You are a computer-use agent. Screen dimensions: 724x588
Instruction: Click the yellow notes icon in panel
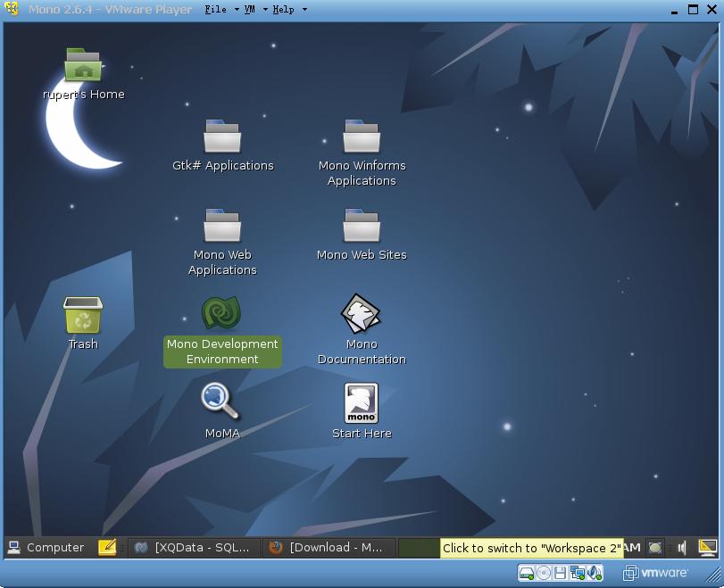(107, 547)
